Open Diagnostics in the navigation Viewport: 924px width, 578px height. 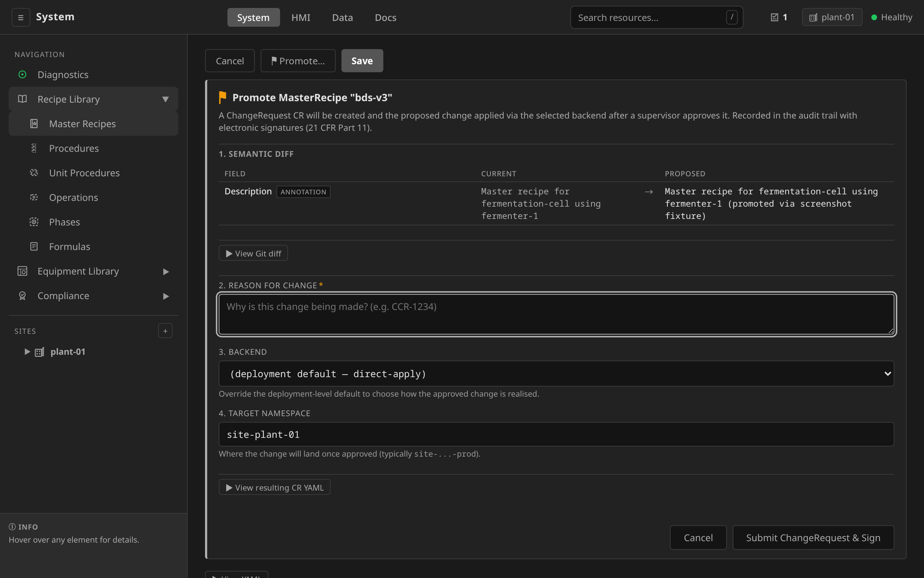[x=93, y=74]
